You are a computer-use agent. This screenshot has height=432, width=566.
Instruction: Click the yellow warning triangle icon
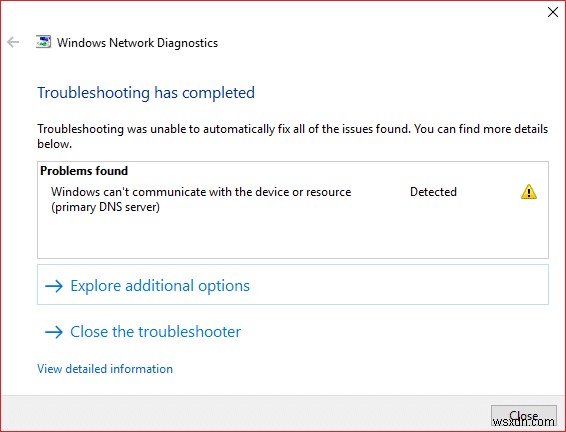[x=529, y=192]
